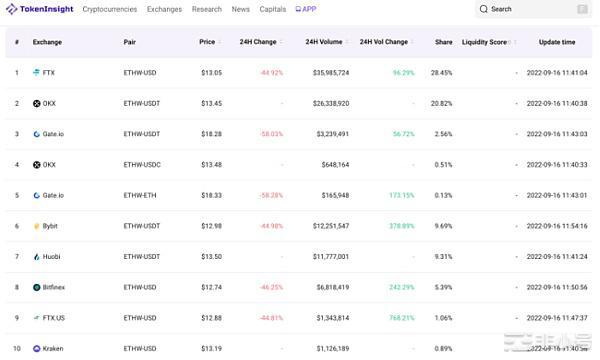The image size is (600, 360).
Task: Click the Gate.io logo in the ETHW-ETH row
Action: click(37, 195)
